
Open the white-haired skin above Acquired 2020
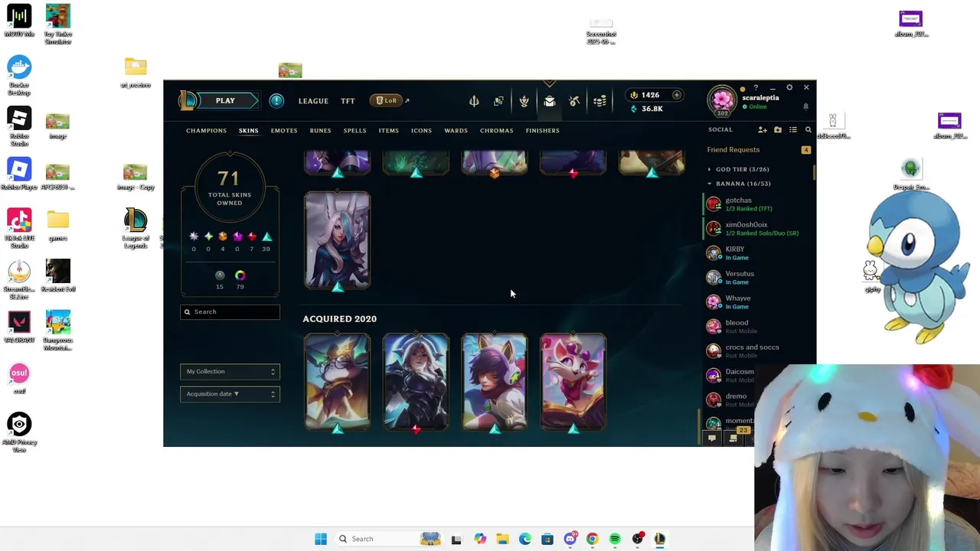[338, 240]
